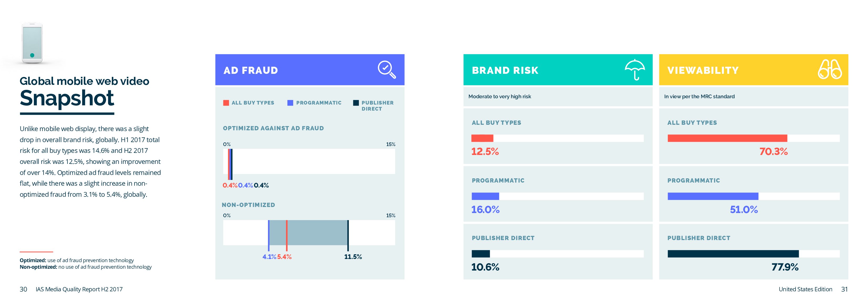Click the 10.6% publisher direct risk bar

point(481,254)
